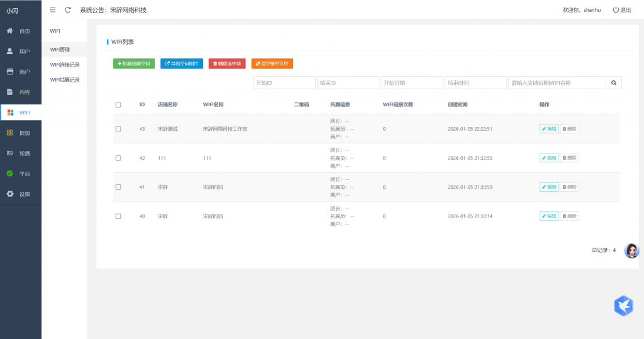Screen dimensions: 644x339
Task: Click 删除 button for row ID 40
Action: click(569, 216)
